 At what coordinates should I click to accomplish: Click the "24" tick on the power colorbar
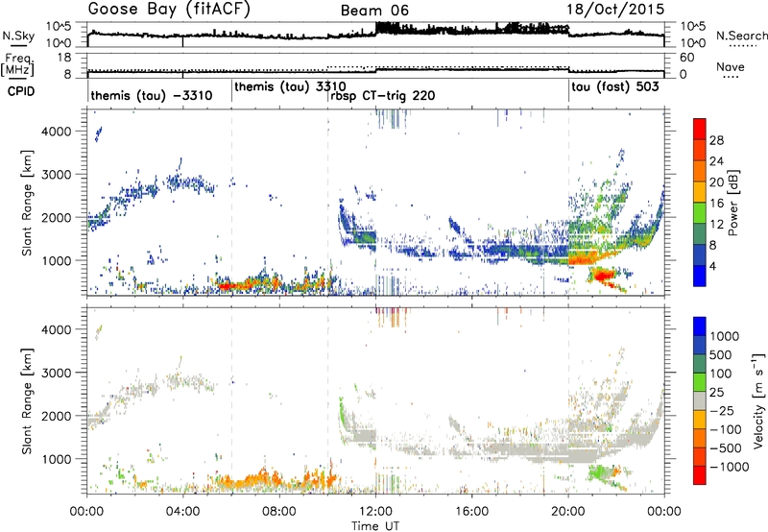[x=716, y=161]
